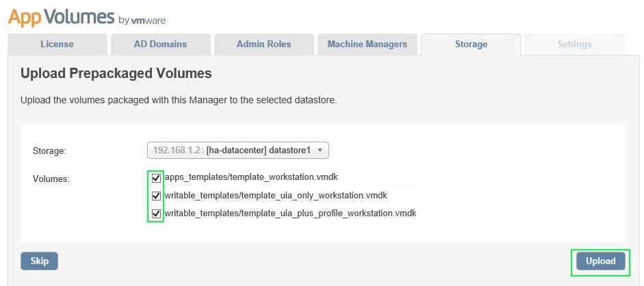Select the Machine Managers tab

point(367,44)
